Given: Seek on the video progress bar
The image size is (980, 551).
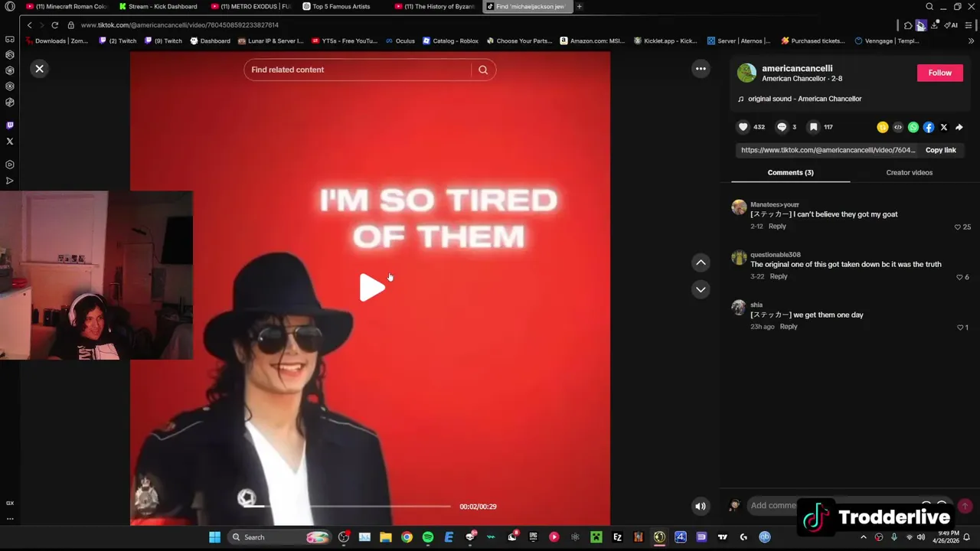Looking at the screenshot, I should (348, 506).
